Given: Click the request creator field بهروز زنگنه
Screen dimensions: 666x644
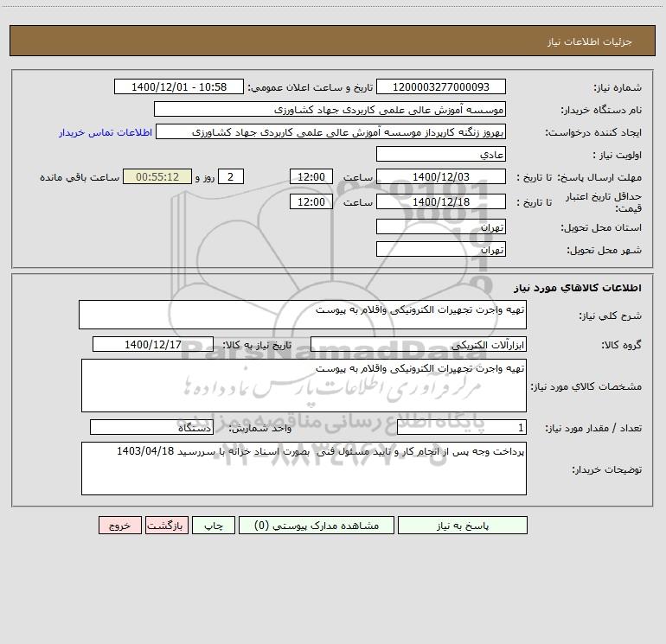Looking at the screenshot, I should pyautogui.click(x=331, y=131).
